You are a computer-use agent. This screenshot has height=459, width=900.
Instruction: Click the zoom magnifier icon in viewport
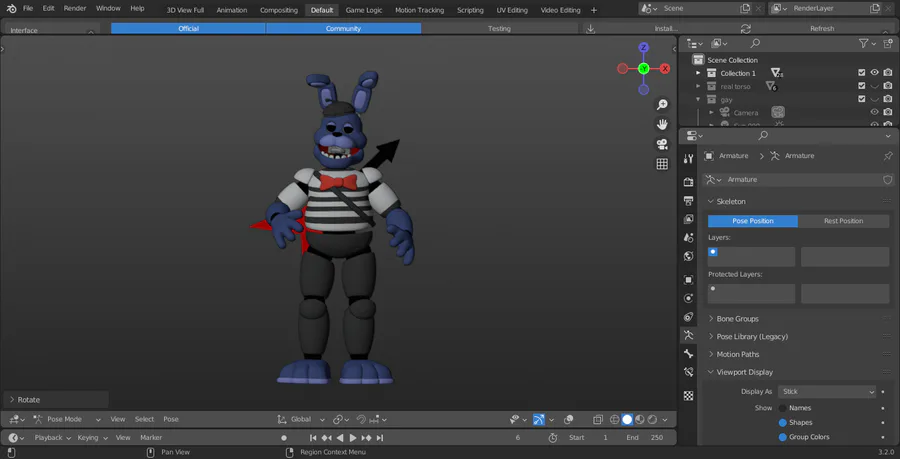[x=662, y=105]
